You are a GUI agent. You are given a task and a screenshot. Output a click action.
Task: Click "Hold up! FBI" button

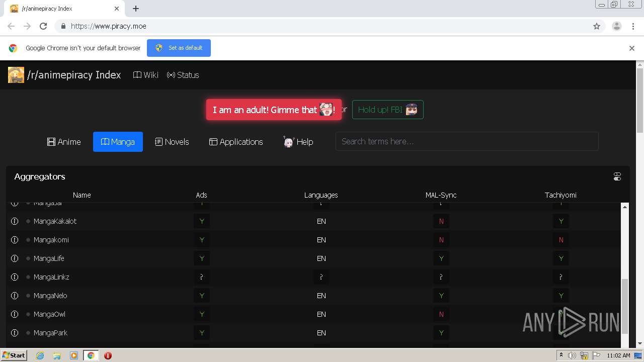point(388,110)
